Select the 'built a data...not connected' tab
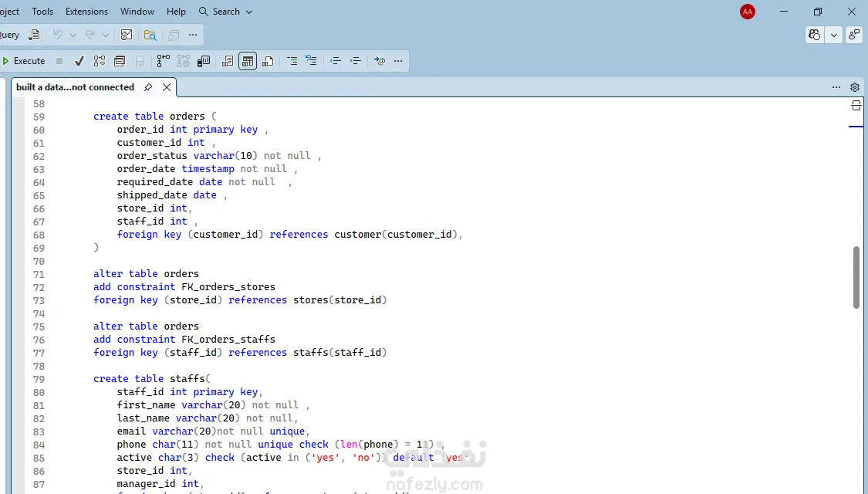Viewport: 868px width, 494px height. click(76, 87)
